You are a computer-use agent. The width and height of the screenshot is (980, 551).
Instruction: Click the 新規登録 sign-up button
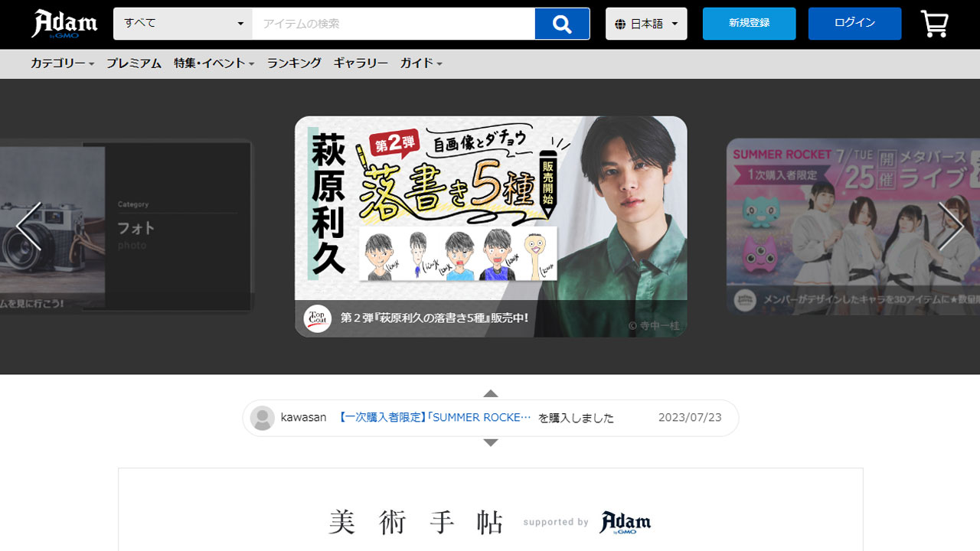point(749,24)
